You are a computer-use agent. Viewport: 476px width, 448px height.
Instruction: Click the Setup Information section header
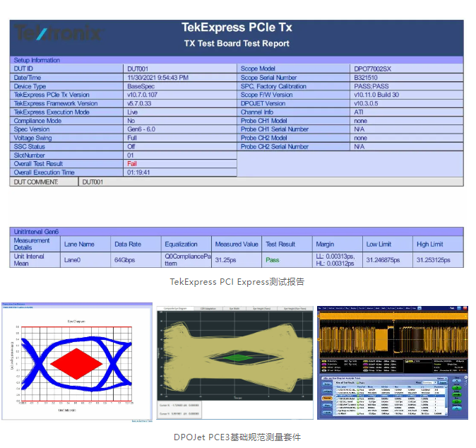tap(37, 60)
